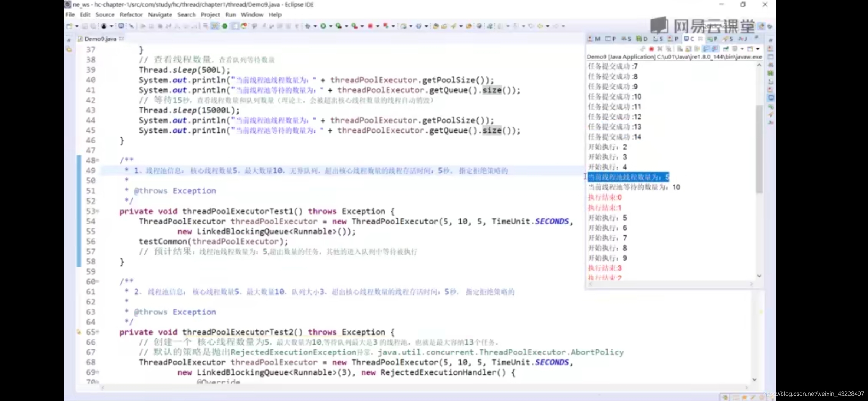Click the highlighted Console icon in right trim

click(771, 98)
